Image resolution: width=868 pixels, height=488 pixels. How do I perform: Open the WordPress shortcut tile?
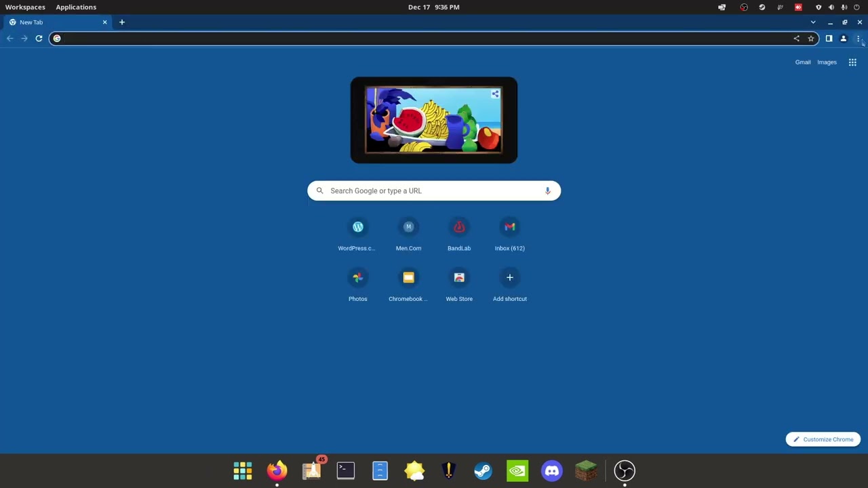click(x=357, y=235)
